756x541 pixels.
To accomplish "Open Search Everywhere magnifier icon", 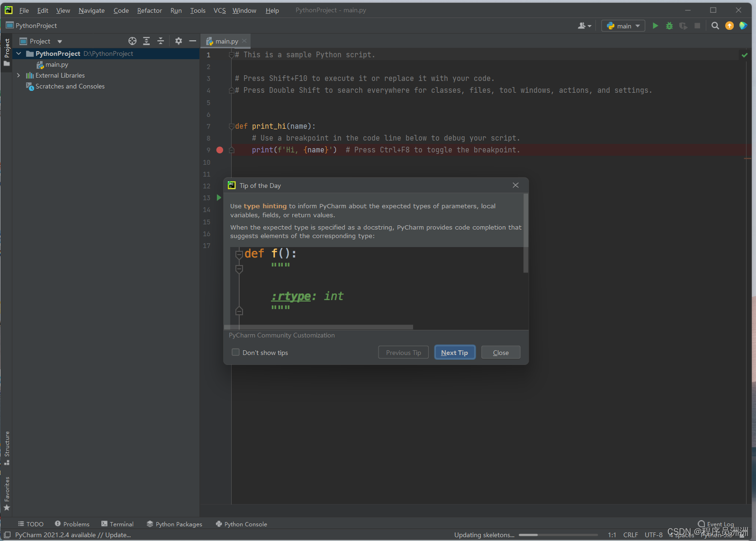I will (715, 26).
